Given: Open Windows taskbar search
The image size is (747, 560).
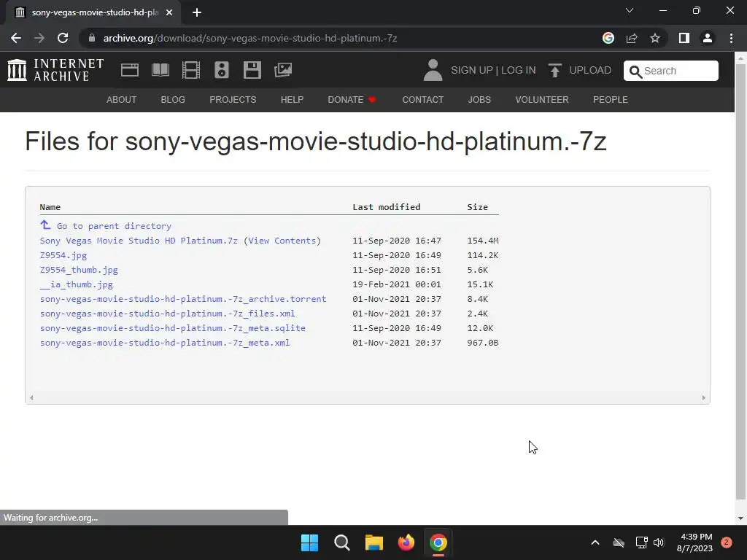Looking at the screenshot, I should click(x=341, y=542).
